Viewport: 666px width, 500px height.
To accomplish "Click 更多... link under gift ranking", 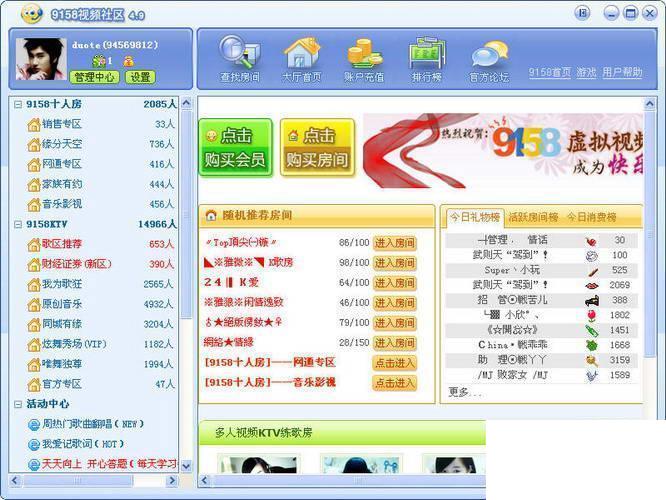I will (x=465, y=392).
